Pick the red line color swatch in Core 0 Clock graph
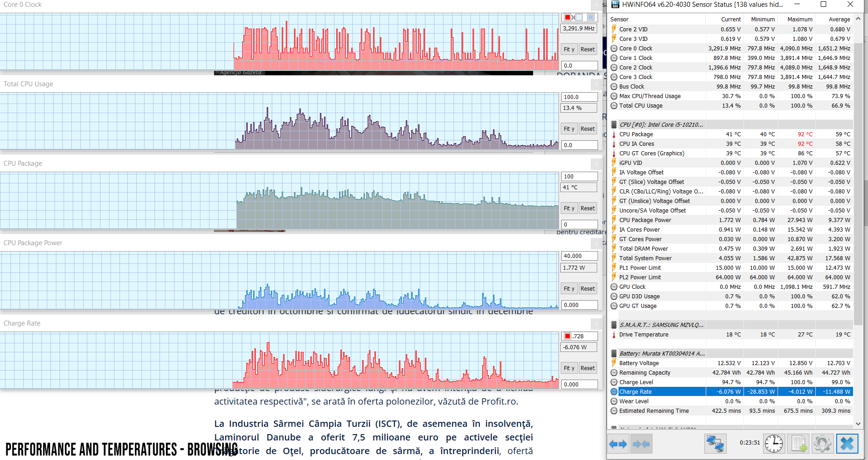This screenshot has height=460, width=868. point(568,17)
